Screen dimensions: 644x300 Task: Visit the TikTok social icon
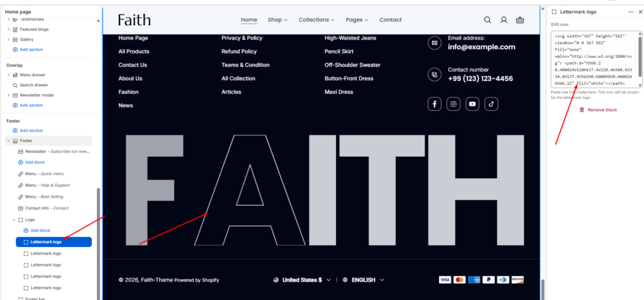click(491, 104)
